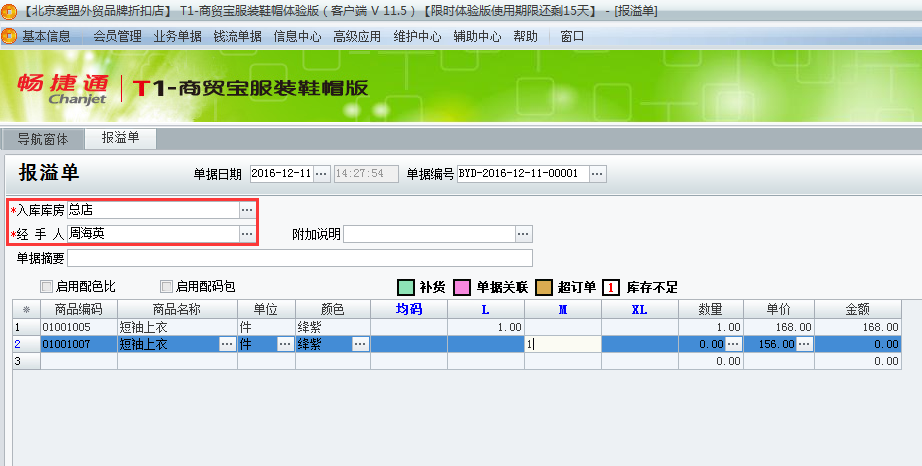Screen dimensions: 922x466
Task: Click ellipsis button next to 单据编号
Action: pyautogui.click(x=597, y=174)
